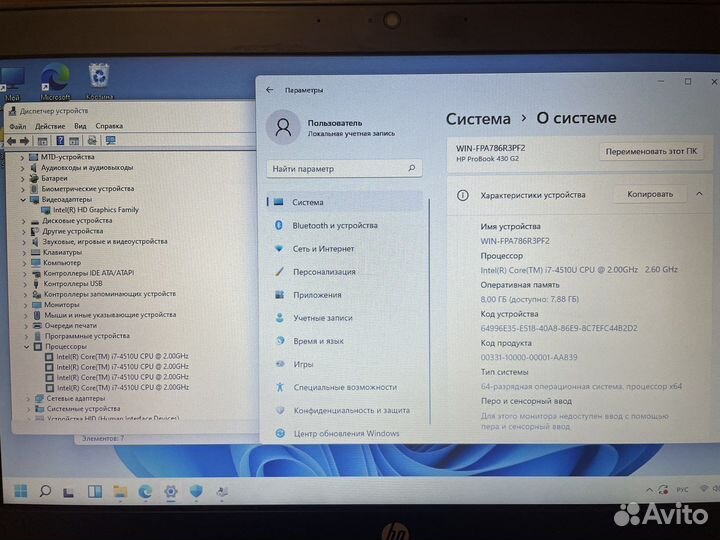The height and width of the screenshot is (540, 720).
Task: Open Справка menu in Device Manager
Action: coord(109,126)
